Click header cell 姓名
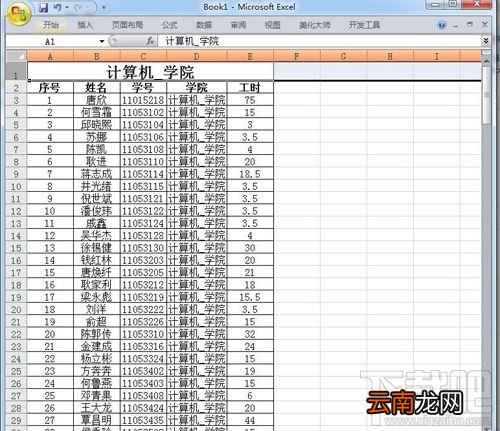This screenshot has width=500, height=431. (x=97, y=88)
